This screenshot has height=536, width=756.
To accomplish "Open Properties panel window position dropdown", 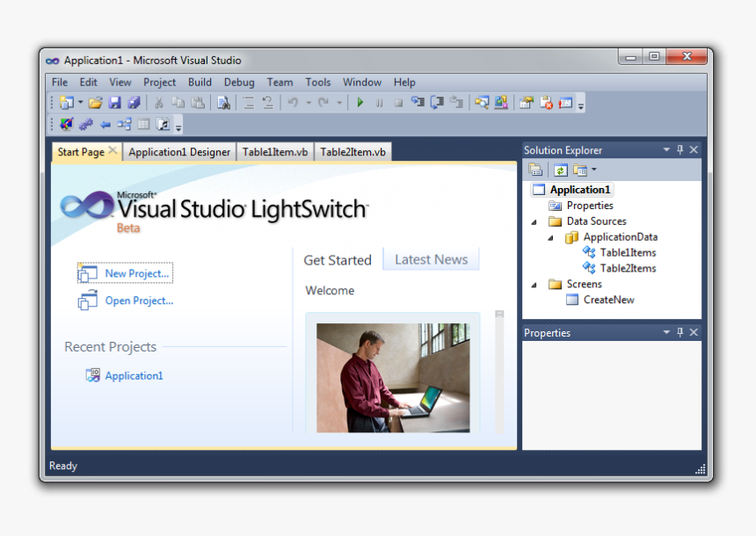I will click(x=666, y=332).
